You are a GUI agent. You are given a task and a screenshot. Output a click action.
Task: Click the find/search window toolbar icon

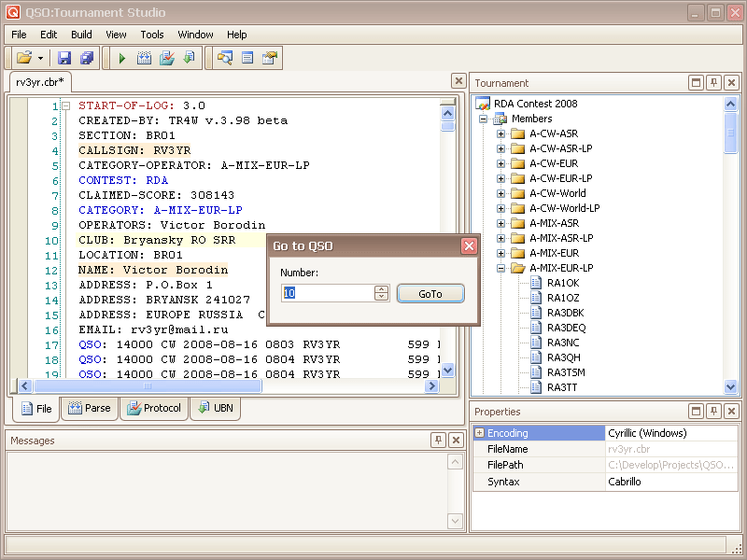[225, 58]
